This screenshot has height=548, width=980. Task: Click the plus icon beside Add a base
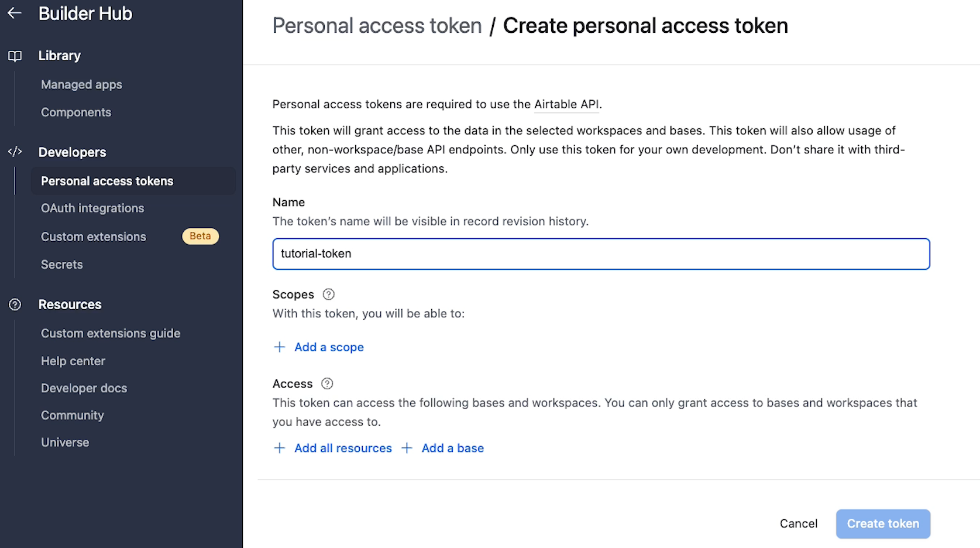tap(407, 448)
